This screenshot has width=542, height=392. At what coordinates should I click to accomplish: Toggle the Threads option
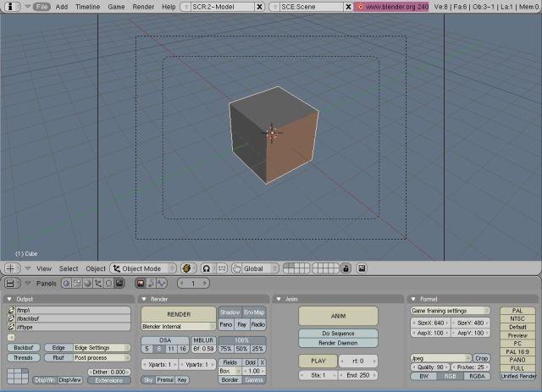click(x=23, y=357)
